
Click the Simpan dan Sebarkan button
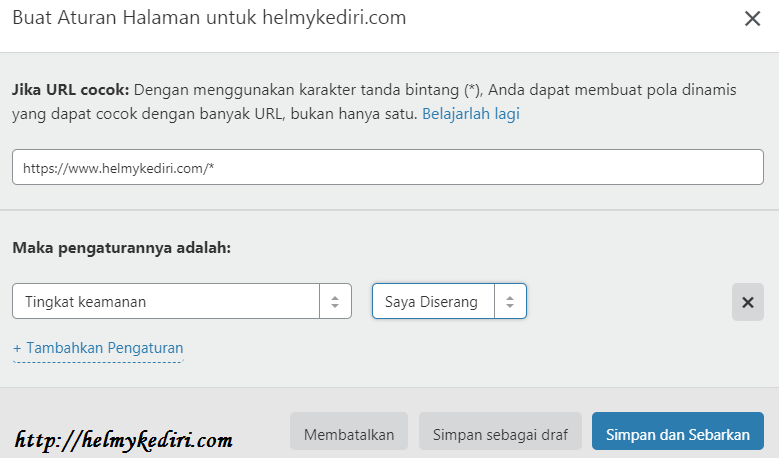click(677, 435)
